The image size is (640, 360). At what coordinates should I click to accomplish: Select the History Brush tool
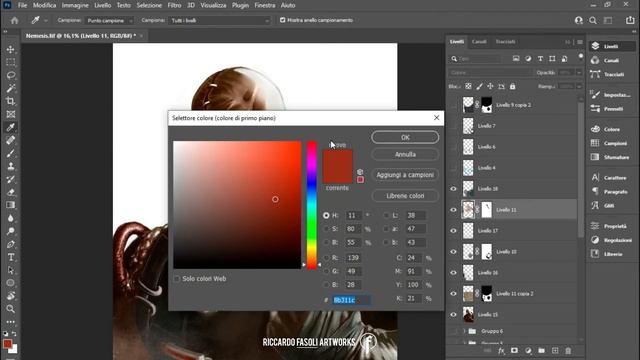11,179
